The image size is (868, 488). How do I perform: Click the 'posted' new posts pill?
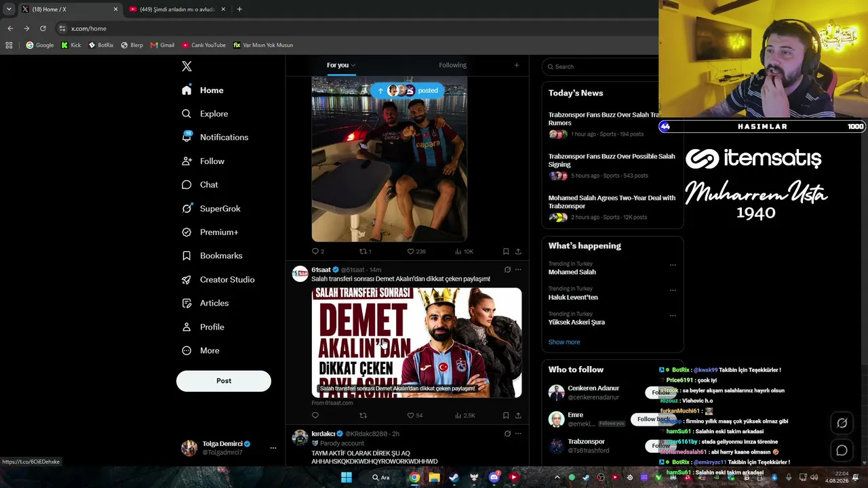[408, 90]
